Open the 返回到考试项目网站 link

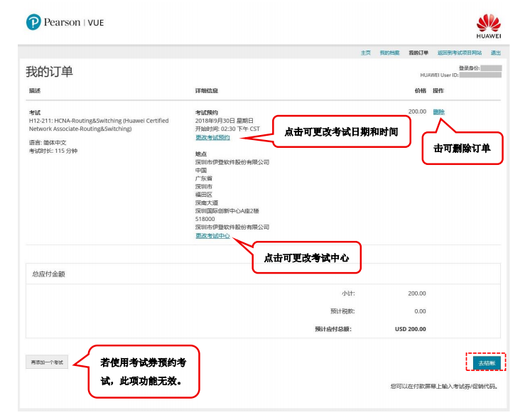pyautogui.click(x=459, y=53)
